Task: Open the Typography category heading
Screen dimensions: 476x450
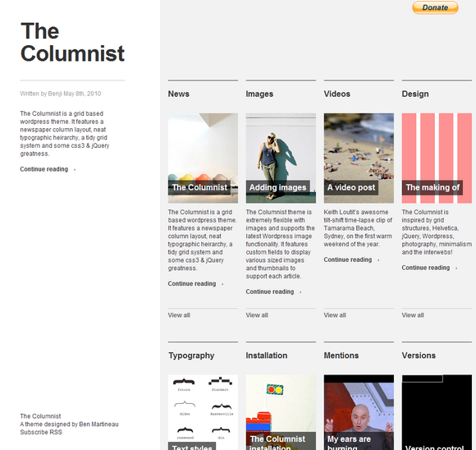Action: pyautogui.click(x=191, y=356)
